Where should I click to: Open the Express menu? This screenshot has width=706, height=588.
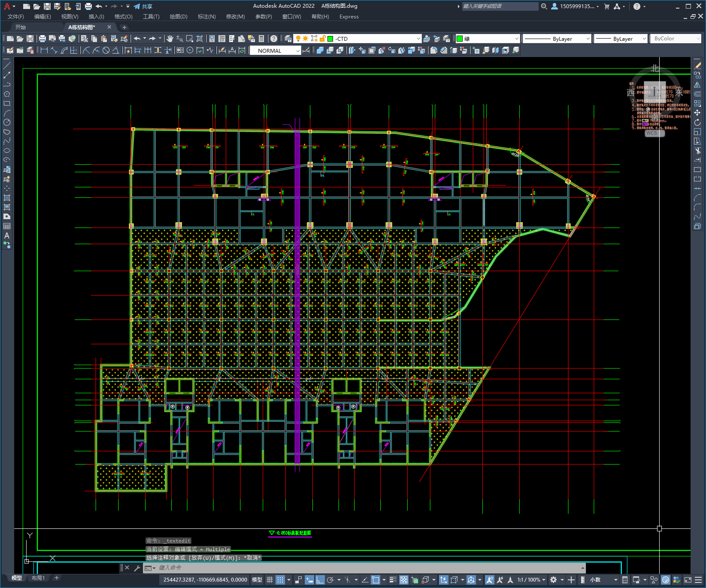coord(349,17)
